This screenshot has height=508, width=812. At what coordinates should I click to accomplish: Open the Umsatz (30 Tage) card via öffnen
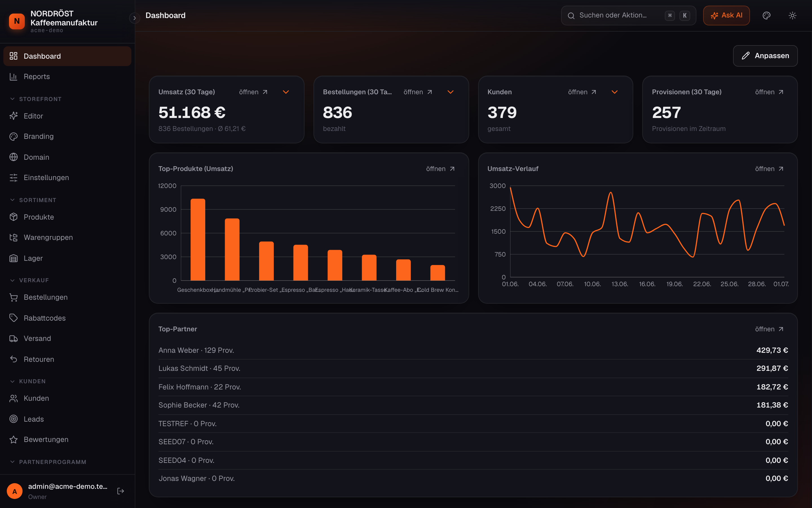point(253,92)
